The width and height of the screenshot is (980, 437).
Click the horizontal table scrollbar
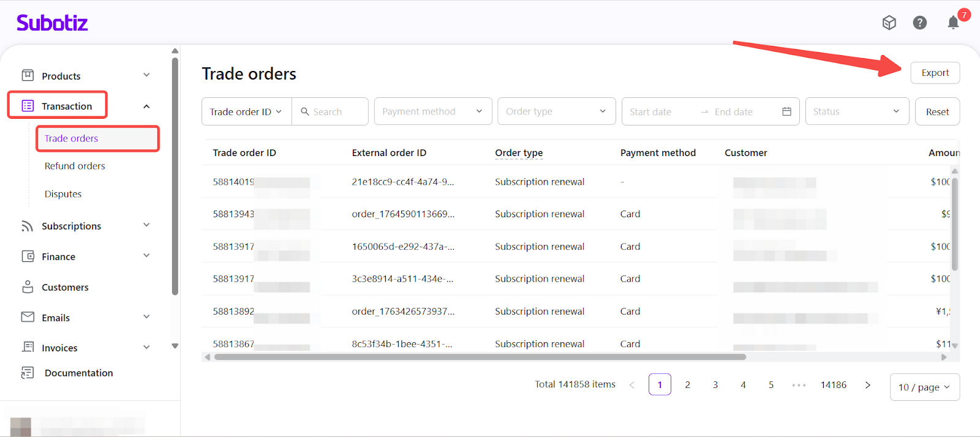pyautogui.click(x=480, y=357)
